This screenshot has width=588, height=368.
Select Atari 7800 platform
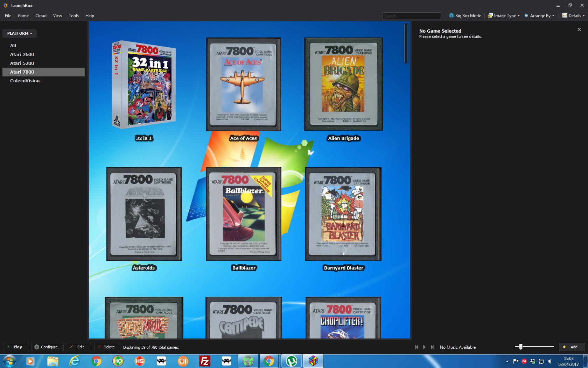(x=43, y=72)
